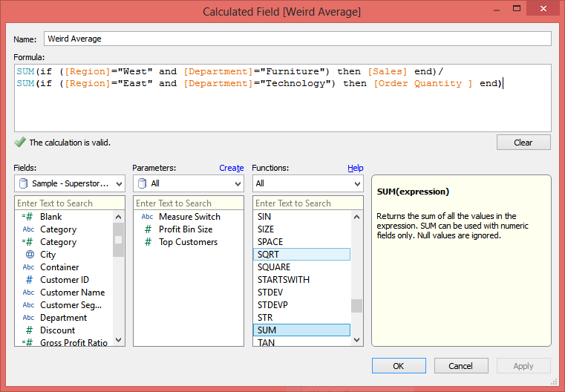Clear the formula with Clear button
The height and width of the screenshot is (392, 565).
click(x=523, y=143)
